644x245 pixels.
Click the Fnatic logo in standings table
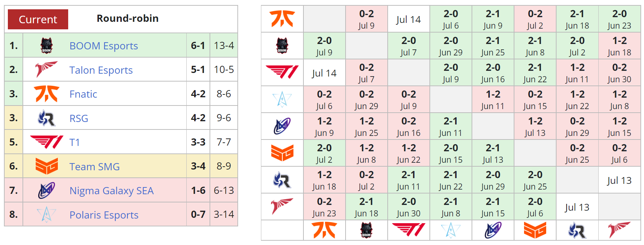pos(46,94)
